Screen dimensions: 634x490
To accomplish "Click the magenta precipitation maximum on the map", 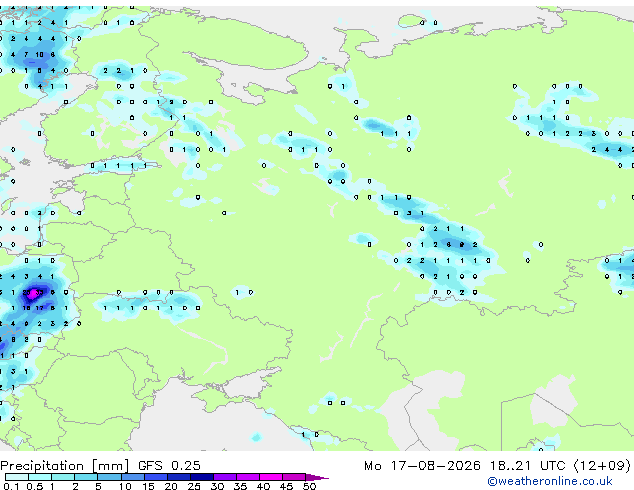I will pos(32,294).
